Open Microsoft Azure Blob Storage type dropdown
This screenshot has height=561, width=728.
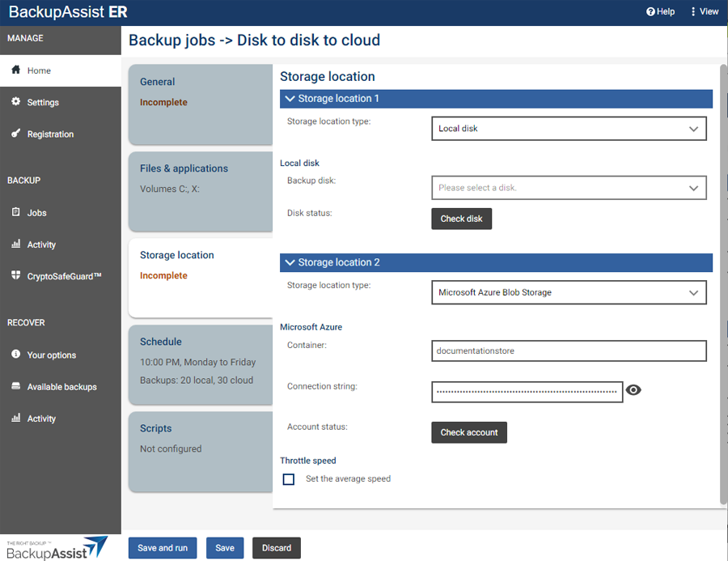coord(569,292)
